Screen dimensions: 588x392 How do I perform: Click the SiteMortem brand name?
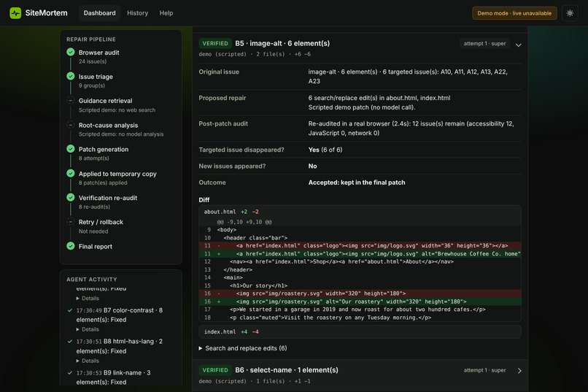[46, 13]
